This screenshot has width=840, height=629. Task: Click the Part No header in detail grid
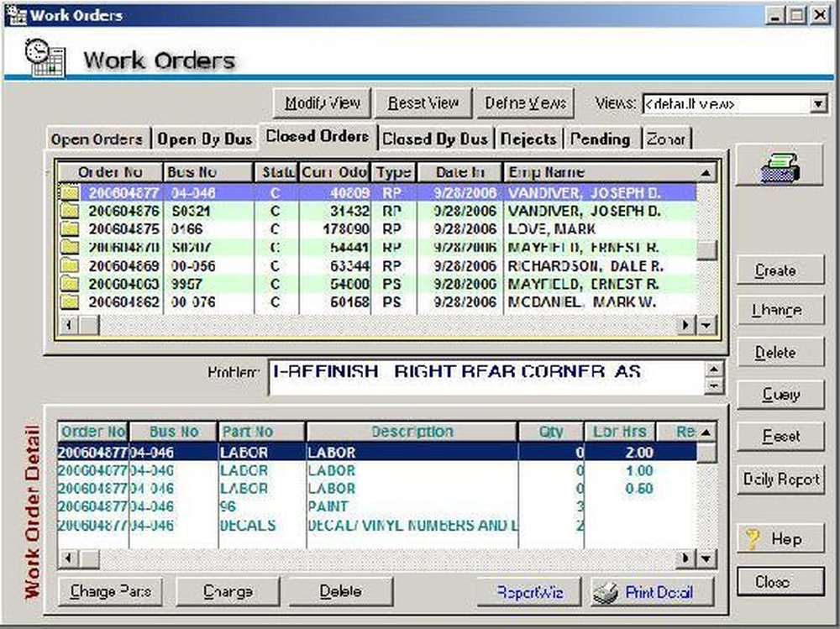(261, 432)
